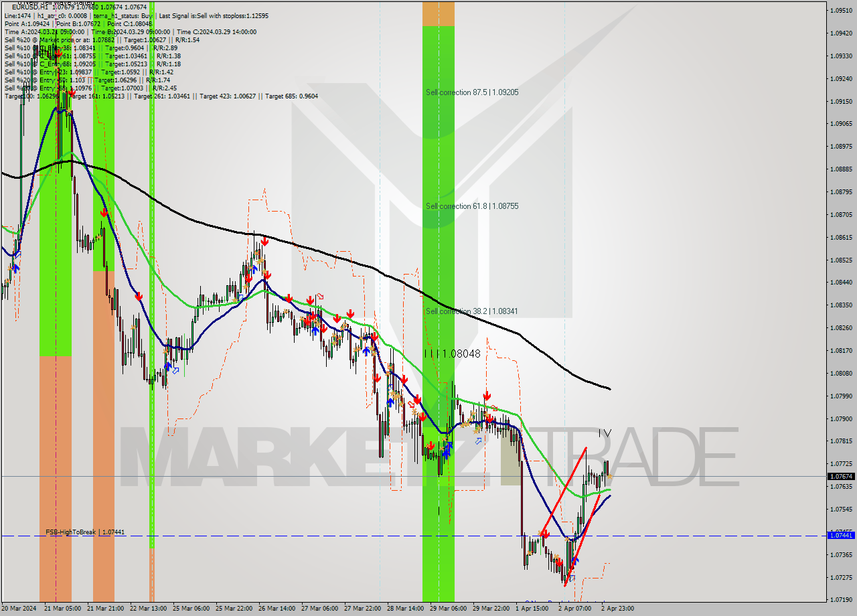
Task: Click the 1.08080 price axis label
Action: click(x=841, y=373)
